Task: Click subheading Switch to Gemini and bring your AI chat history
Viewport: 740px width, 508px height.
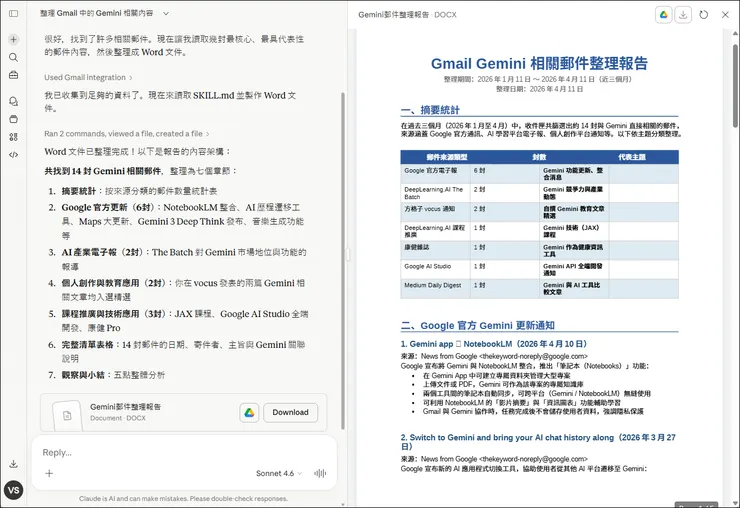Action: click(x=538, y=442)
